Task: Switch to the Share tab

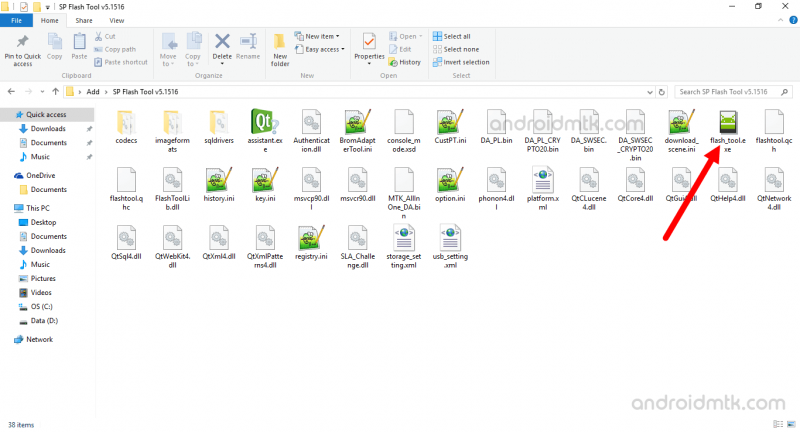Action: tap(84, 20)
